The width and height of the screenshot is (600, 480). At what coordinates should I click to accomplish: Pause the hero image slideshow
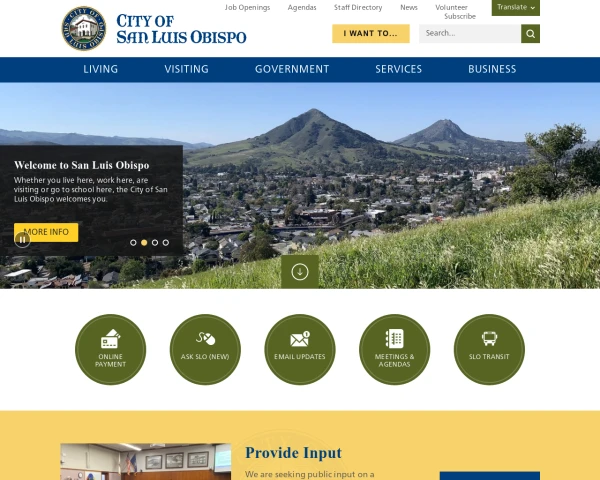click(x=22, y=239)
